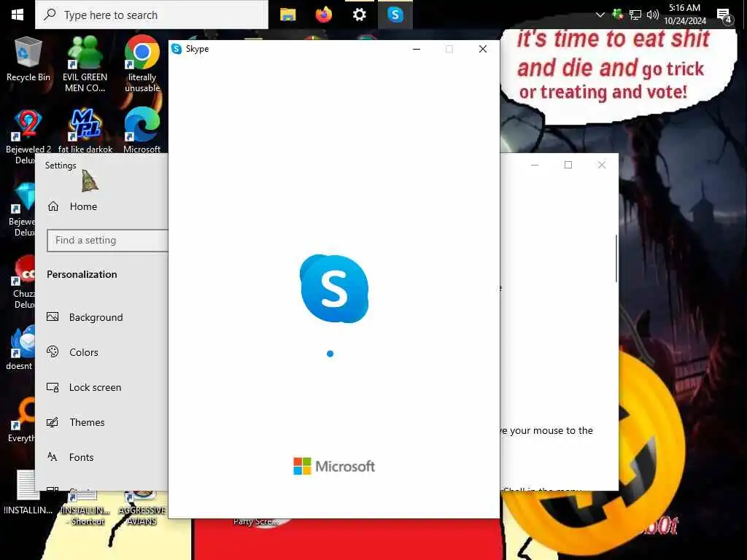
Task: Open network status icon in tray
Action: point(635,15)
